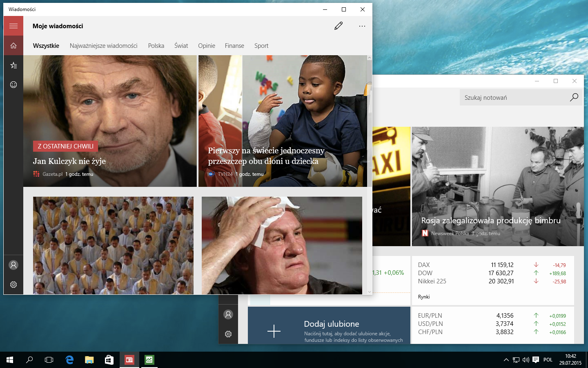Open settings gear in news sidebar
The image size is (588, 368).
(13, 285)
